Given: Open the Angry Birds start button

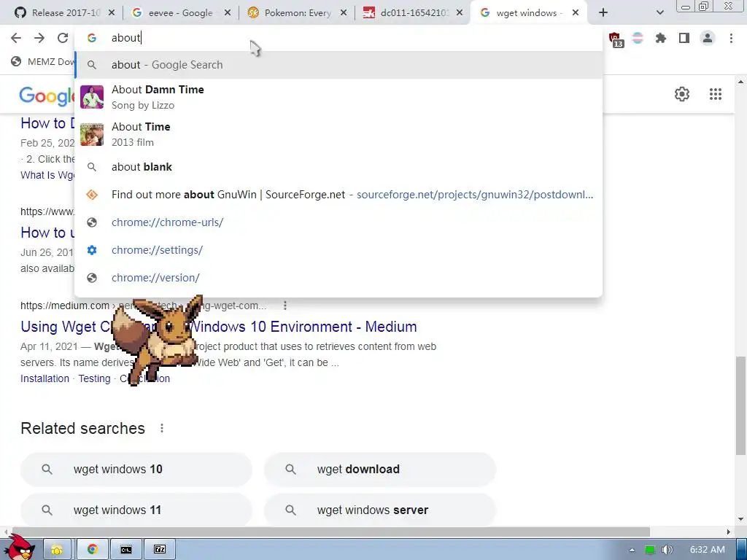Looking at the screenshot, I should click(x=20, y=548).
